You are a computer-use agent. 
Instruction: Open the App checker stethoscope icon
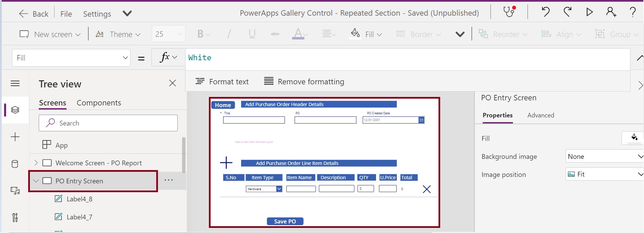pos(509,12)
